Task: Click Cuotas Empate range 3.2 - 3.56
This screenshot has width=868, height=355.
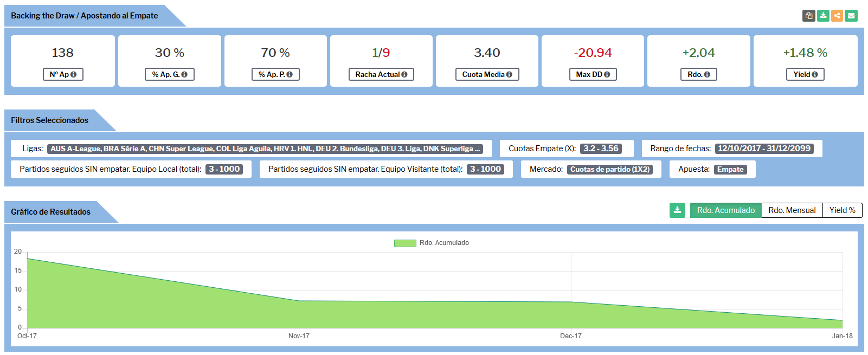Action: (601, 149)
